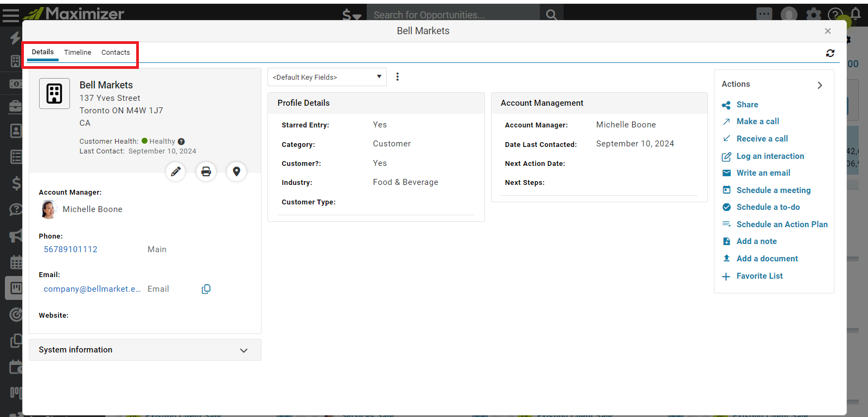The width and height of the screenshot is (868, 417).
Task: Click the megaphone campaigns sidebar icon
Action: (x=16, y=236)
